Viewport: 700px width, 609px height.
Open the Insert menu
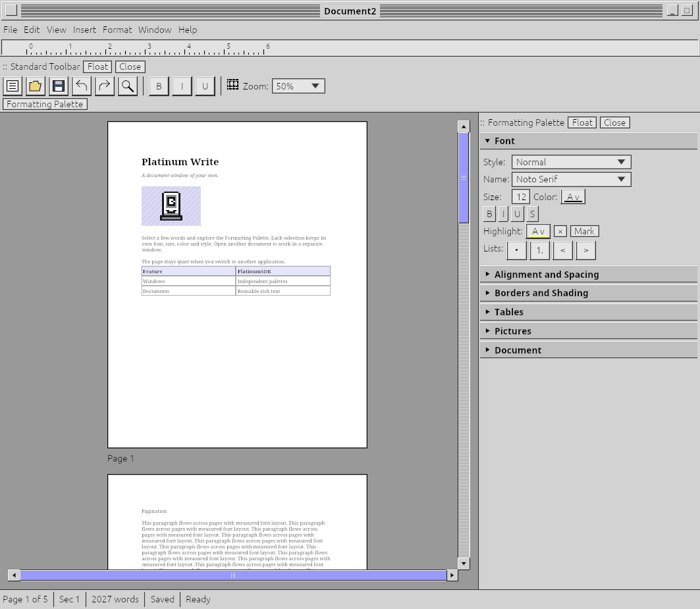(84, 30)
